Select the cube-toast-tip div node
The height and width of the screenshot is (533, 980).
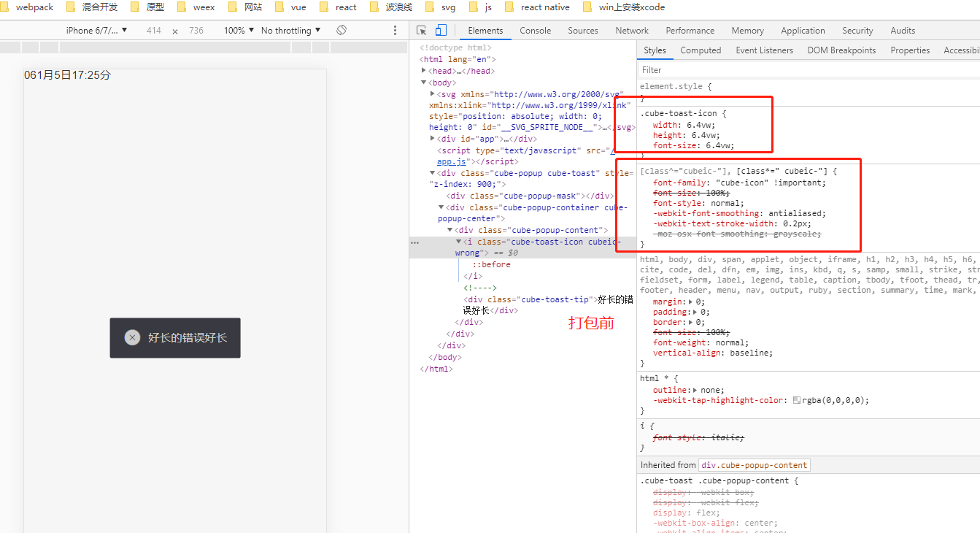[547, 304]
